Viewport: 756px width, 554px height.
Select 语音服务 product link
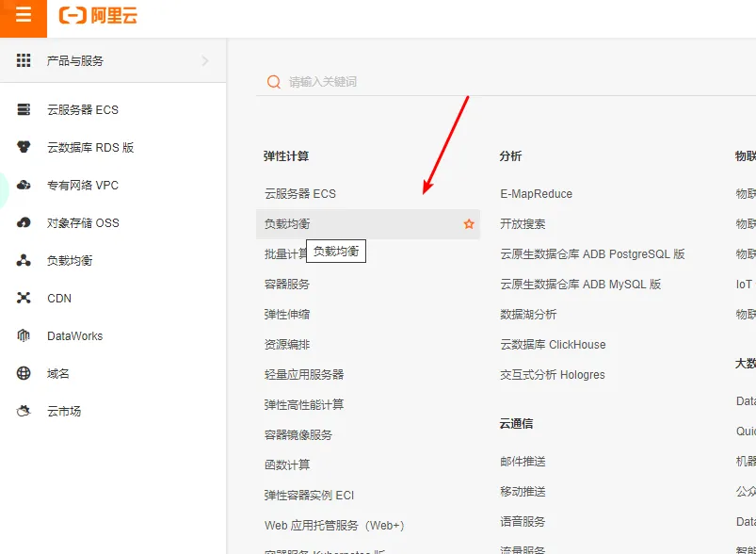click(x=523, y=522)
